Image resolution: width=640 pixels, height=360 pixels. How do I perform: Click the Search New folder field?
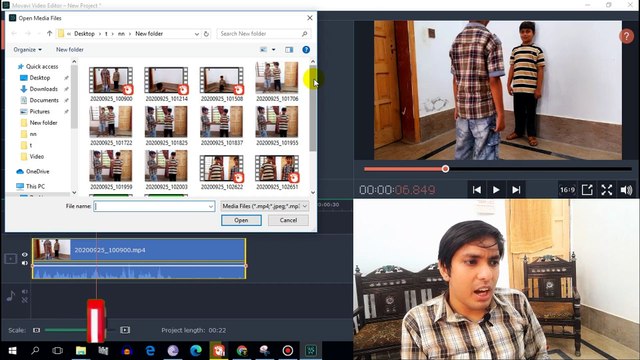[x=263, y=33]
